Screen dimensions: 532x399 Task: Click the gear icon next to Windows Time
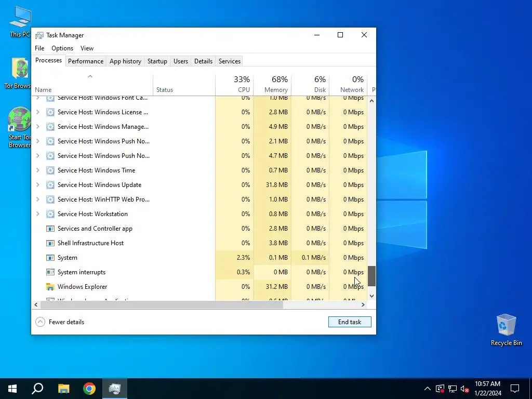click(50, 170)
